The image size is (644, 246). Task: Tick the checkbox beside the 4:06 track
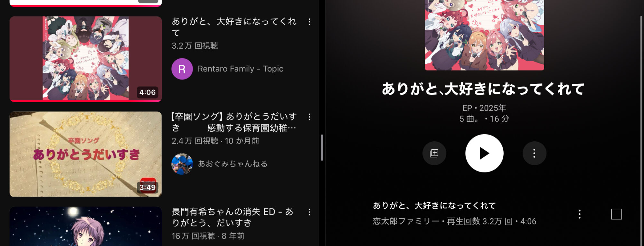(616, 214)
